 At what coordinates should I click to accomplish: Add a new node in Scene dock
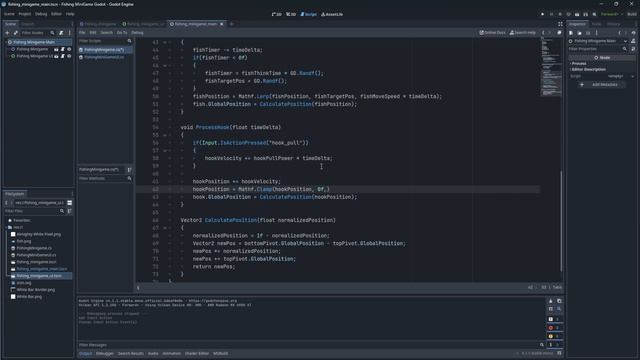[7, 33]
